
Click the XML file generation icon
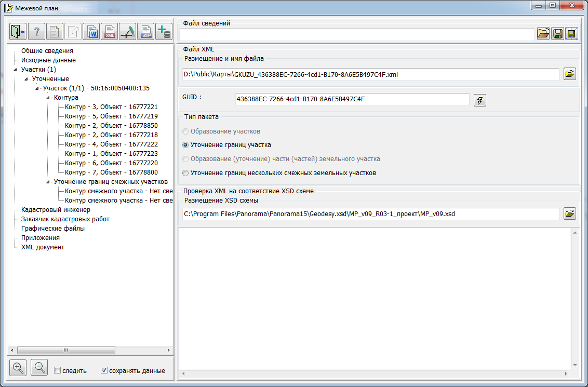(x=110, y=32)
